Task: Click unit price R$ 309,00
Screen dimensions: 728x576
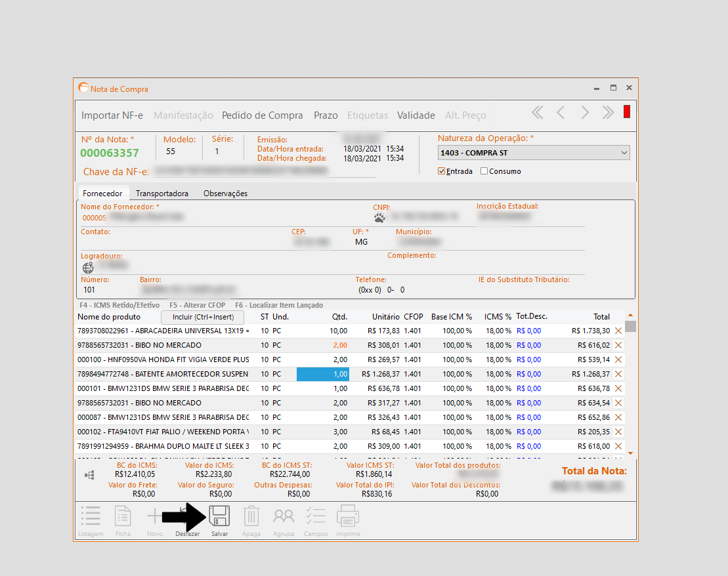Action: (x=383, y=446)
